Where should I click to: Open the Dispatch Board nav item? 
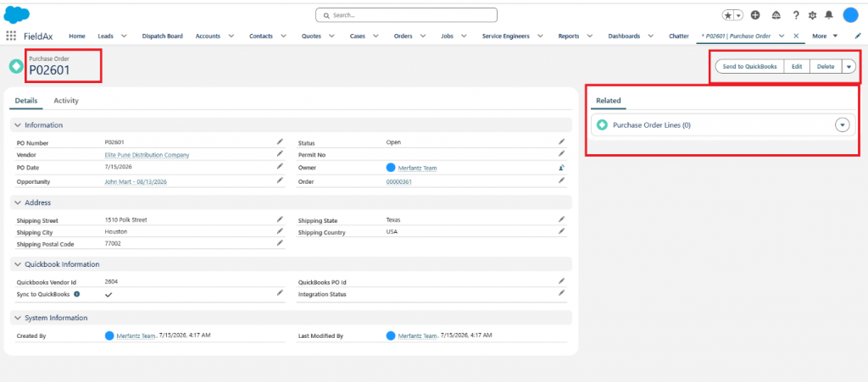(x=162, y=36)
